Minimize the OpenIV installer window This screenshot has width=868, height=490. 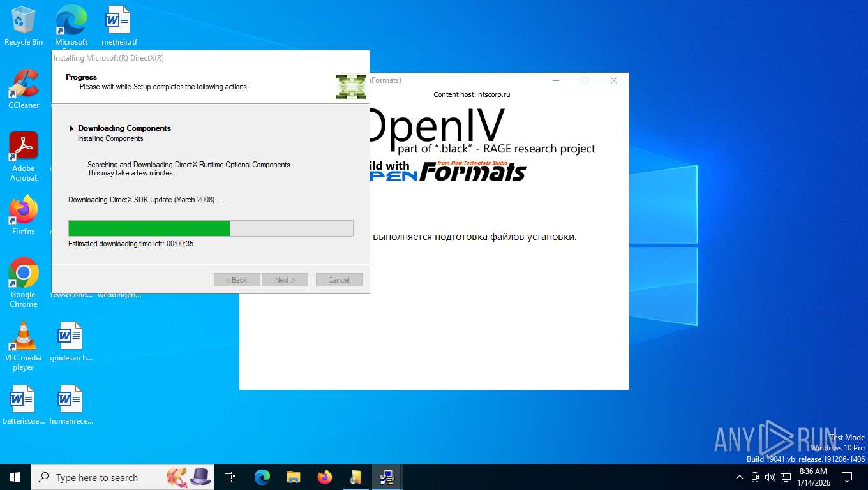[557, 80]
